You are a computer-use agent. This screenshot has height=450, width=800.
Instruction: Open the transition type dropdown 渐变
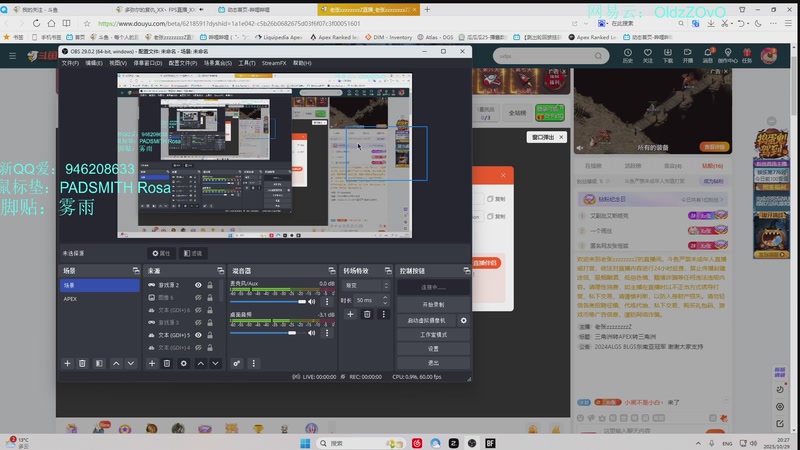click(x=366, y=285)
